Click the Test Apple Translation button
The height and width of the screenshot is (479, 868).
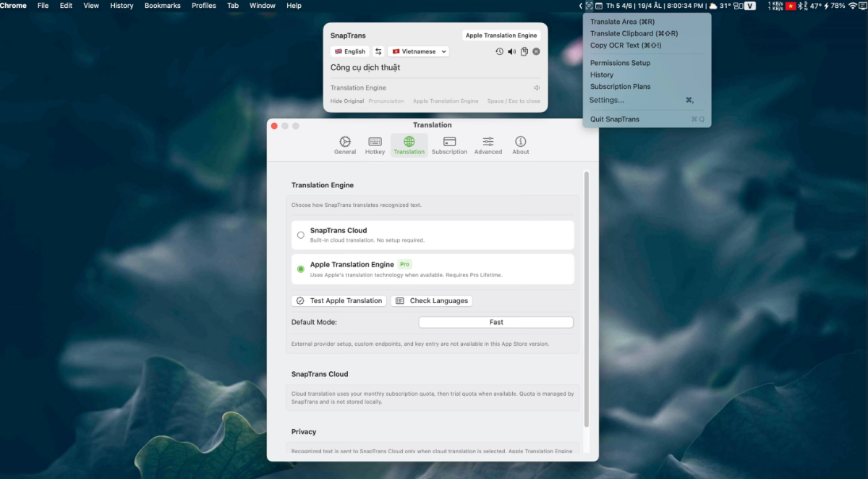pyautogui.click(x=339, y=301)
